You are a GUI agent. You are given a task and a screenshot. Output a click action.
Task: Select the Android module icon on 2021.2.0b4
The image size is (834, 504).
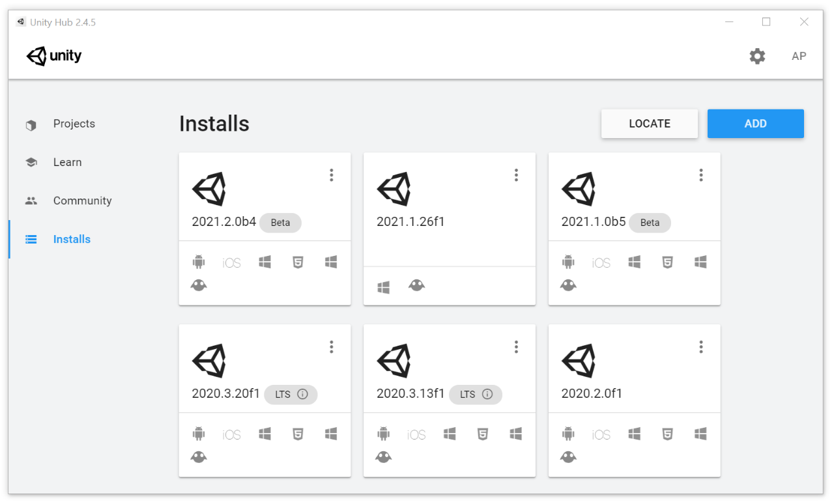point(199,262)
